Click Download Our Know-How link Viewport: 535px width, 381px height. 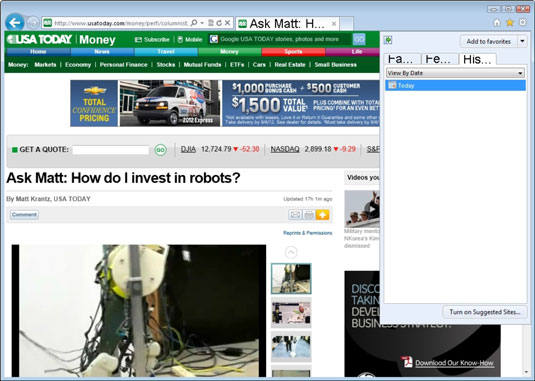pos(454,363)
